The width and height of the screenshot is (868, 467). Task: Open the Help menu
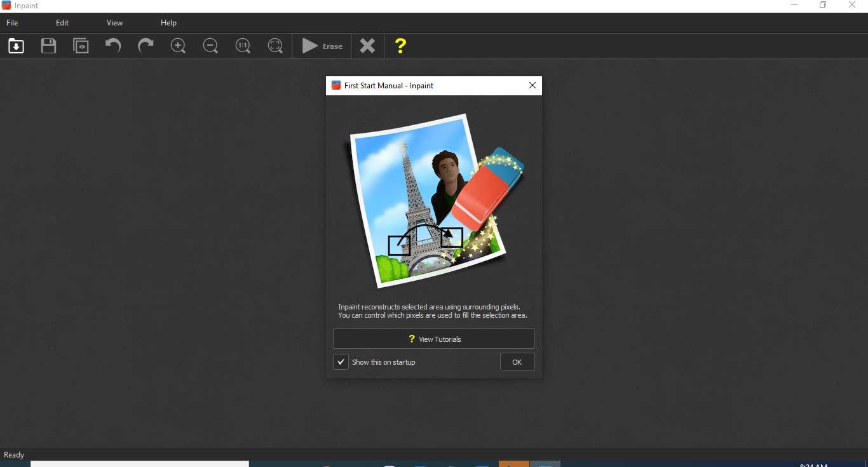[x=168, y=23]
